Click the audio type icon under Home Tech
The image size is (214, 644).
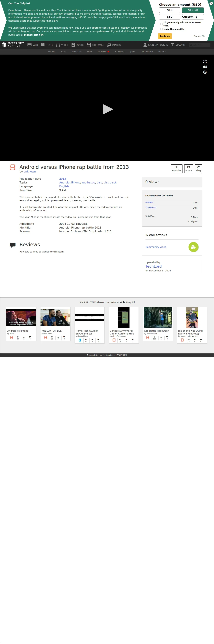(x=80, y=340)
